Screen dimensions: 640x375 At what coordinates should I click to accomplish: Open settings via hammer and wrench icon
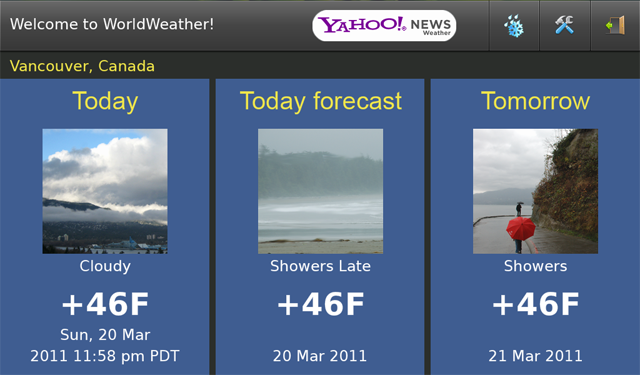[564, 25]
